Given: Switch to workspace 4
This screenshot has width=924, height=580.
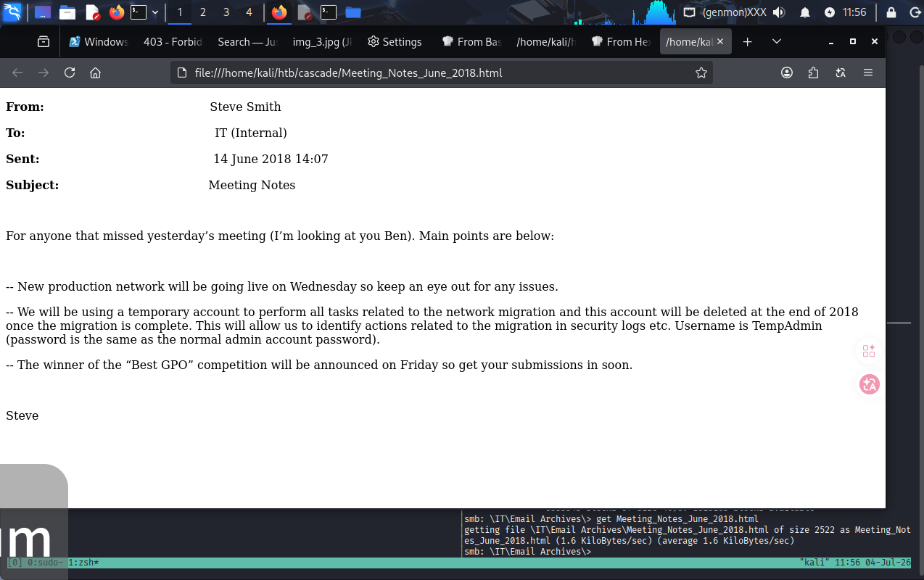Looking at the screenshot, I should tap(249, 12).
